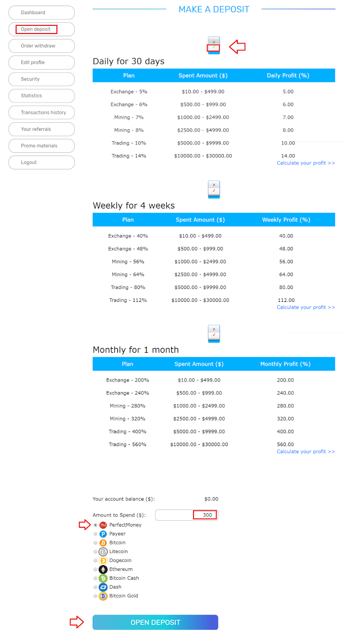This screenshot has height=644, width=343.
Task: Focus the Amount to Spend input field
Action: tap(187, 515)
